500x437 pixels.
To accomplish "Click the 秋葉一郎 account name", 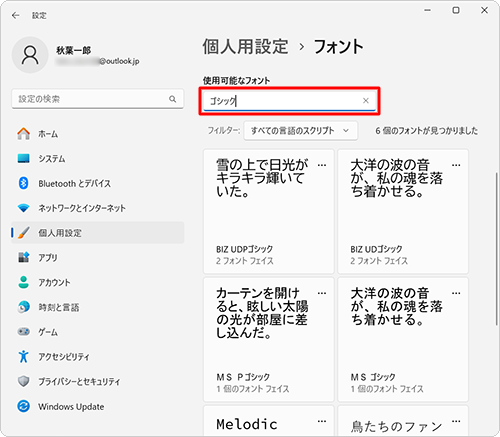I will tap(73, 50).
